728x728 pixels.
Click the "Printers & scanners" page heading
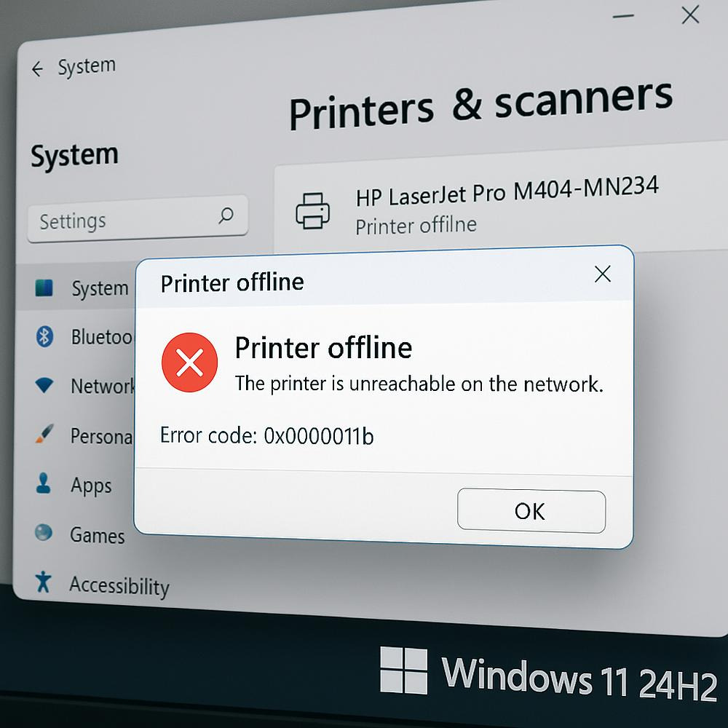coord(480,106)
